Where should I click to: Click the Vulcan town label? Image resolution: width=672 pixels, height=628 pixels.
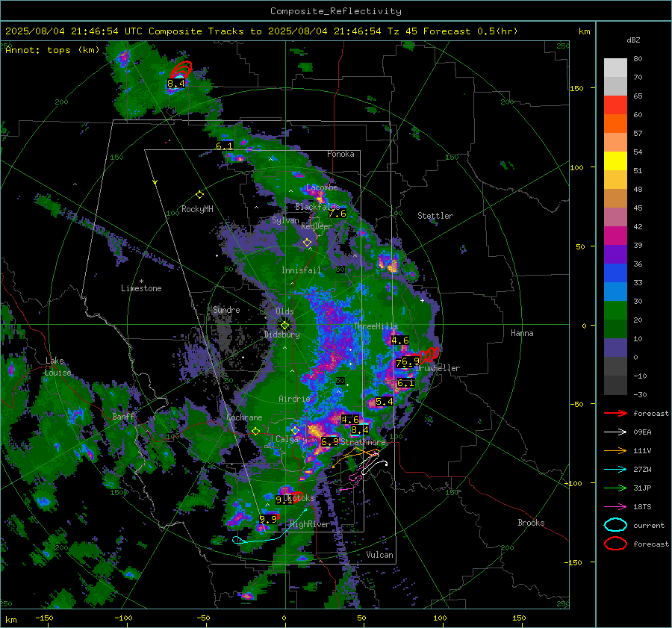379,555
